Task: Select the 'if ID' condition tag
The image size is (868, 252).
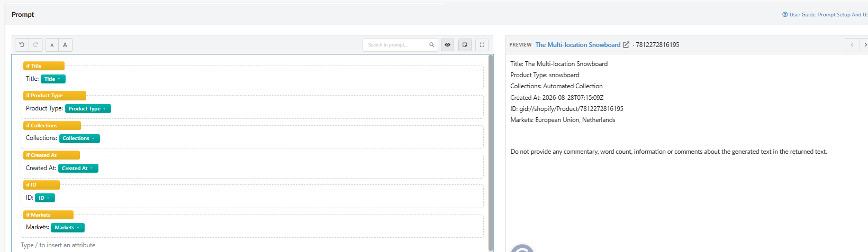Action: click(x=41, y=185)
